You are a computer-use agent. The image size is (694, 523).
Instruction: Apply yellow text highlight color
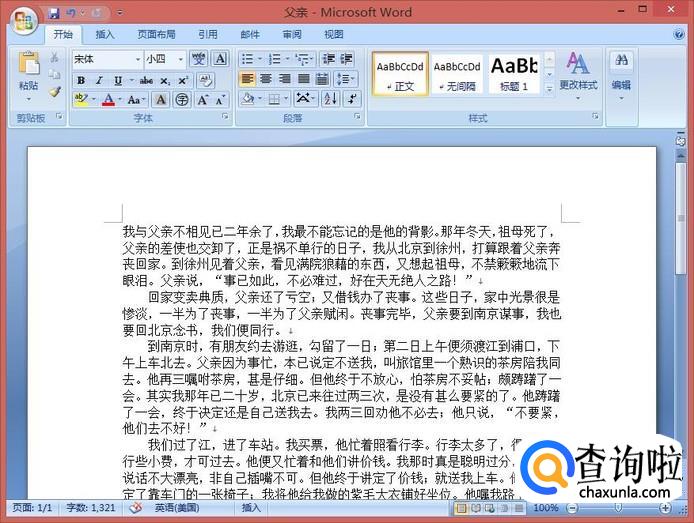81,99
